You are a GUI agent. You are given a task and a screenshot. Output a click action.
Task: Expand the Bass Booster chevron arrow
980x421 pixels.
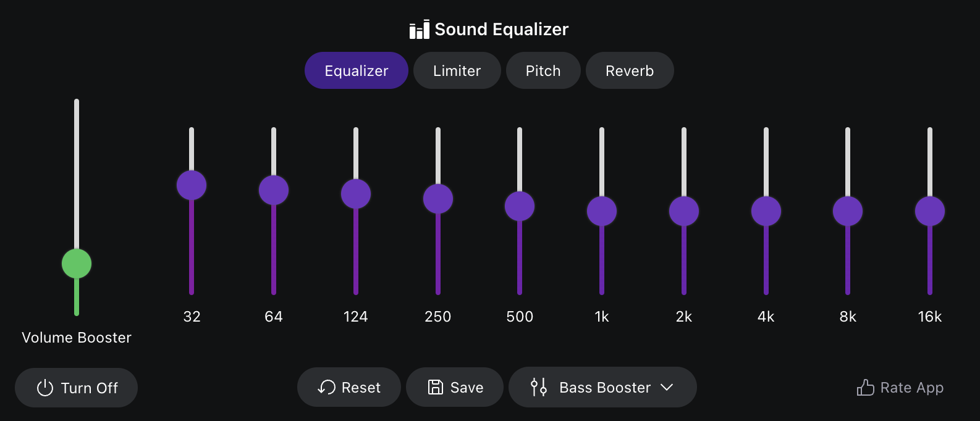(x=667, y=387)
